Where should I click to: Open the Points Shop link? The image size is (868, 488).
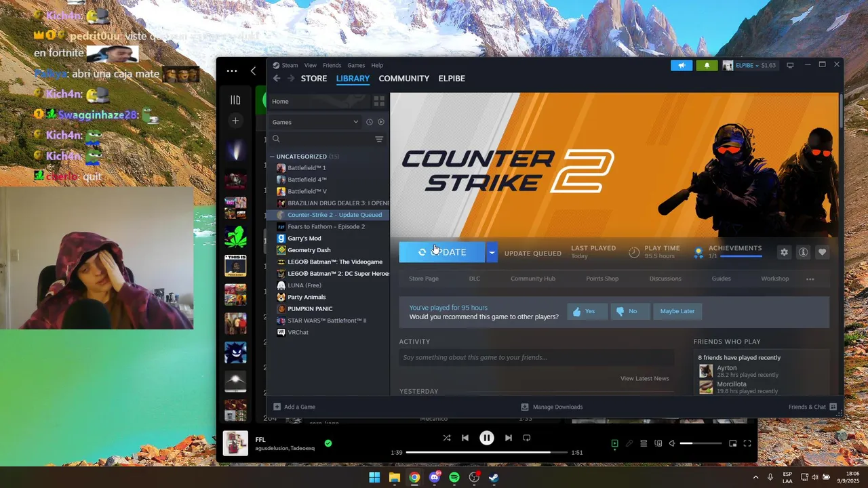point(602,279)
